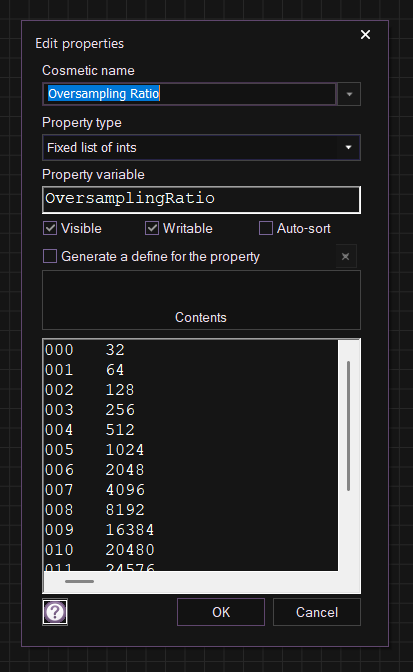Click the OversamplingRatio property variable field
The height and width of the screenshot is (672, 413).
pyautogui.click(x=201, y=200)
